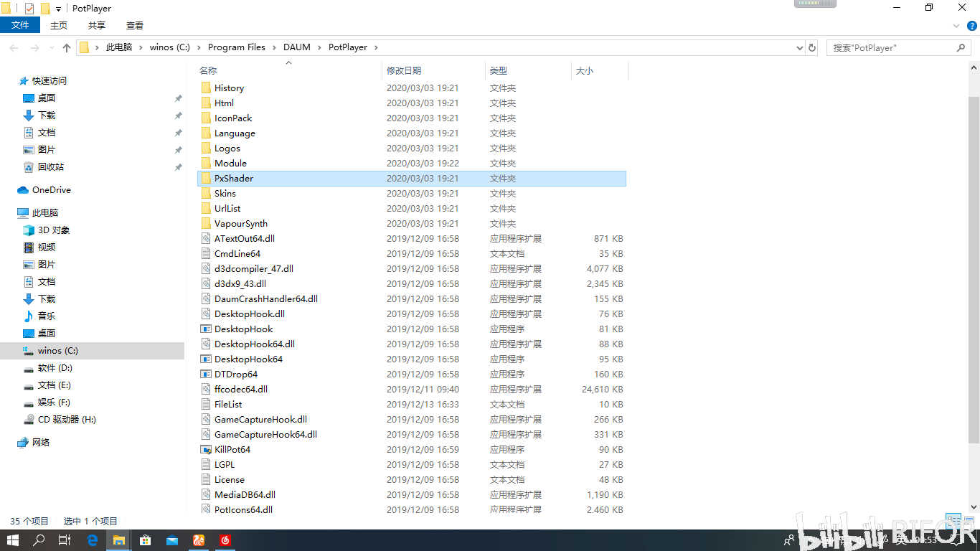The height and width of the screenshot is (551, 980).
Task: Switch to the 共享 ribbon tab
Action: 97,25
